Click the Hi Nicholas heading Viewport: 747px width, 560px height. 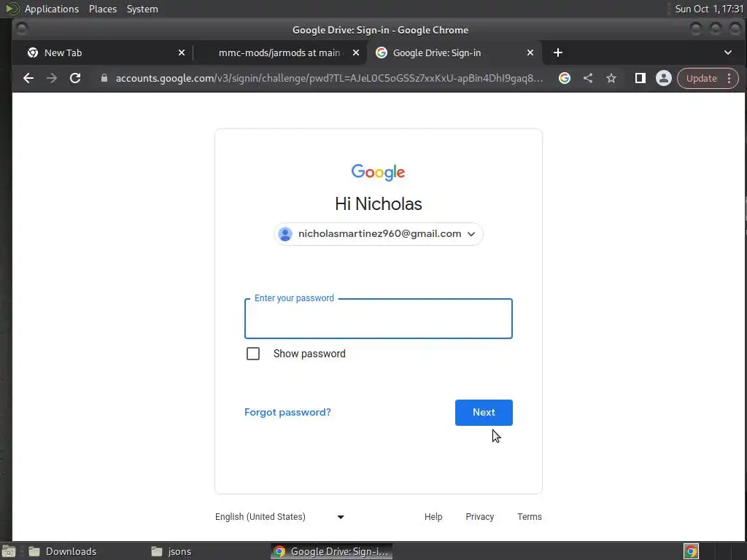click(379, 204)
